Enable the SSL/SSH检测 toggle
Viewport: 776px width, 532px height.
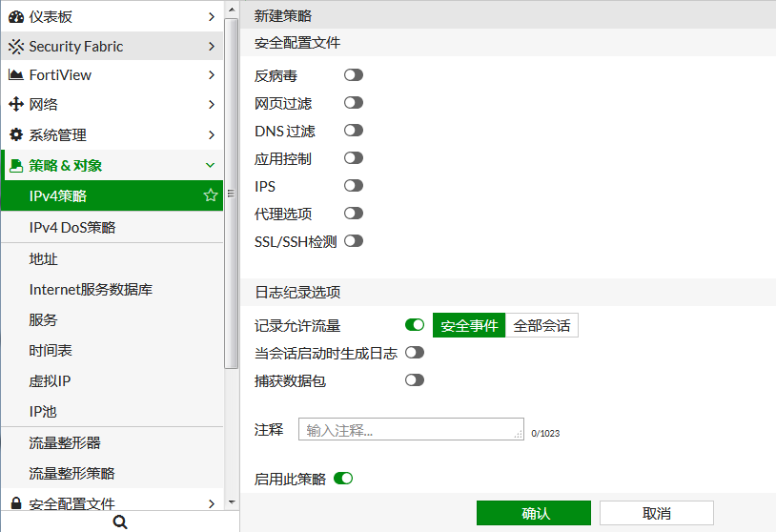click(x=354, y=241)
